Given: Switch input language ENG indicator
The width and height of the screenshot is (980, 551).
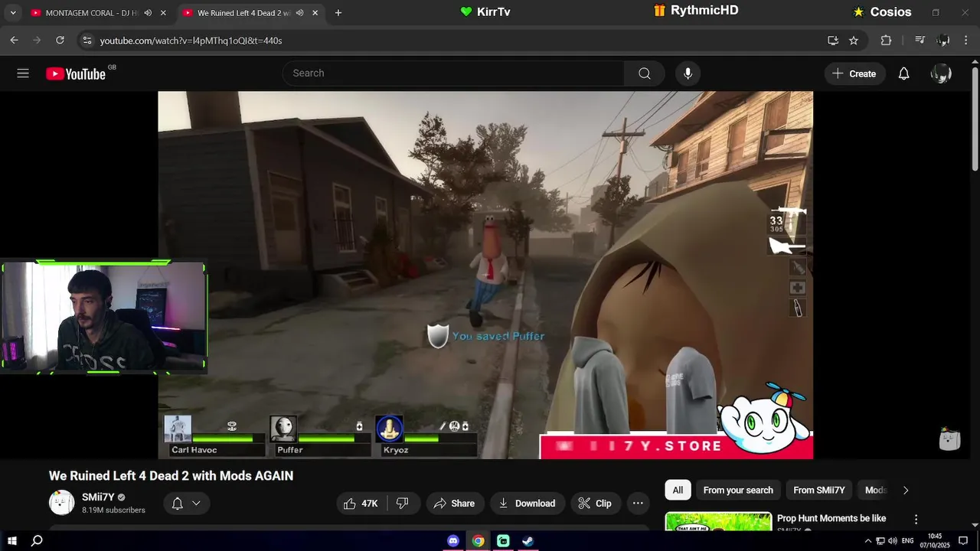Looking at the screenshot, I should tap(908, 540).
